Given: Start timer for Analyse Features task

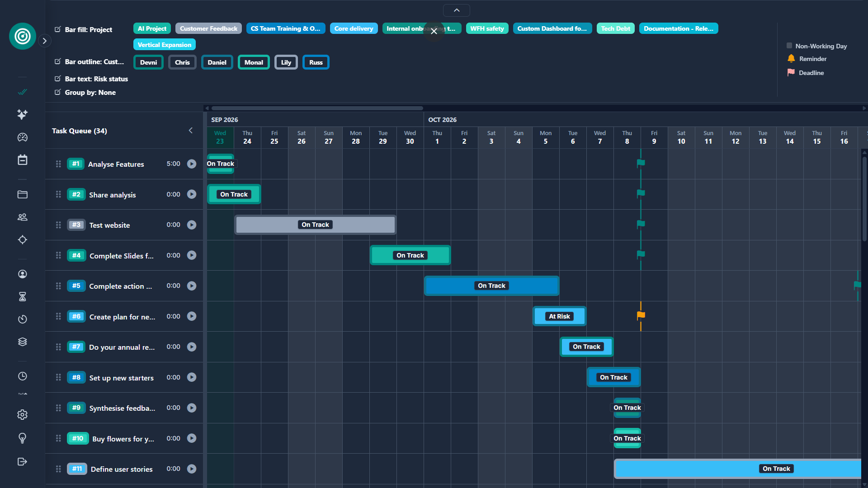Looking at the screenshot, I should tap(192, 164).
